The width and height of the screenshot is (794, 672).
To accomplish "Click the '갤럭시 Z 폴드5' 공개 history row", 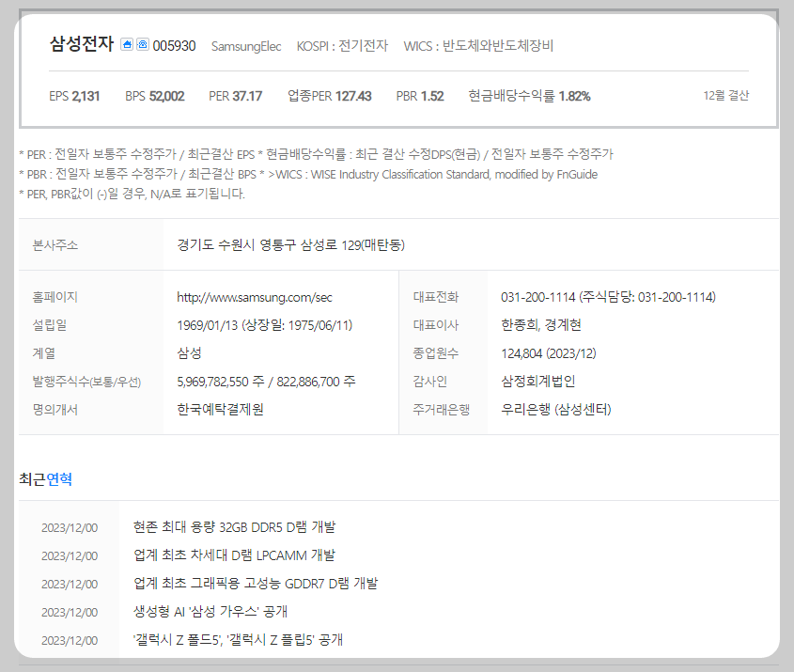I will (x=238, y=640).
